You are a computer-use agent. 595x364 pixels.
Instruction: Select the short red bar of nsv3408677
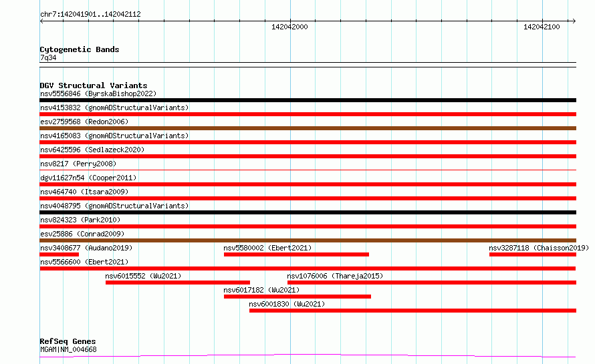[x=59, y=254]
